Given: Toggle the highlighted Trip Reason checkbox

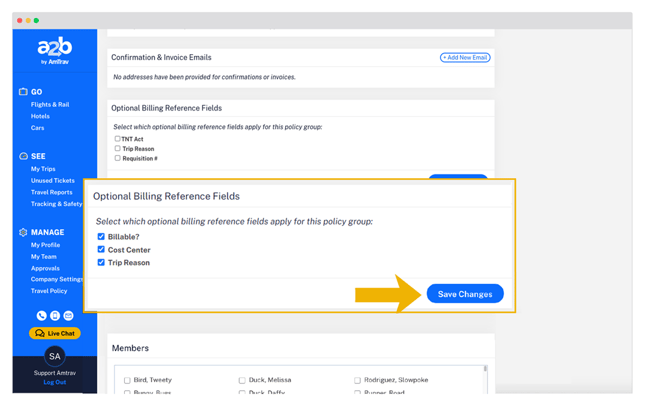Looking at the screenshot, I should click(x=101, y=263).
